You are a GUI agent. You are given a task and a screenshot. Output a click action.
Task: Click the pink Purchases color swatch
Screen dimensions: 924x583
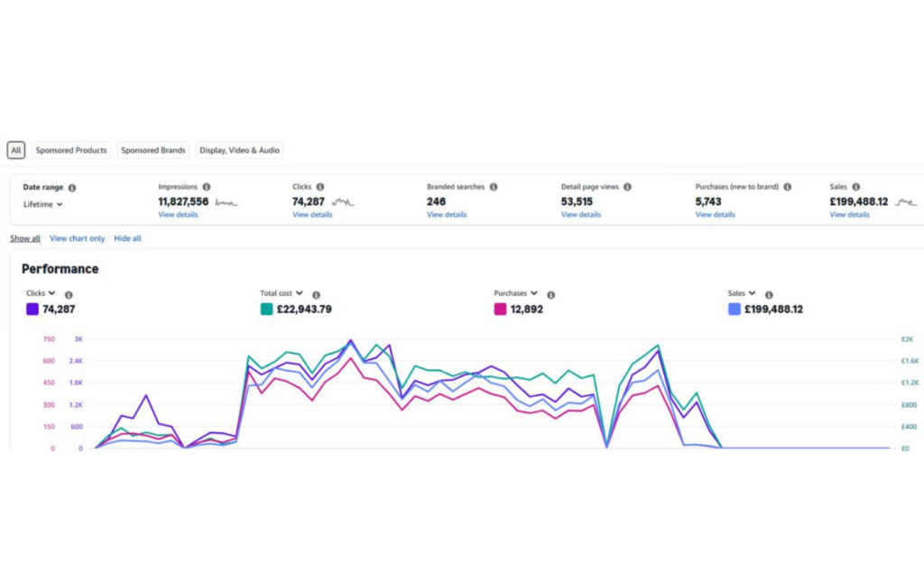click(500, 309)
